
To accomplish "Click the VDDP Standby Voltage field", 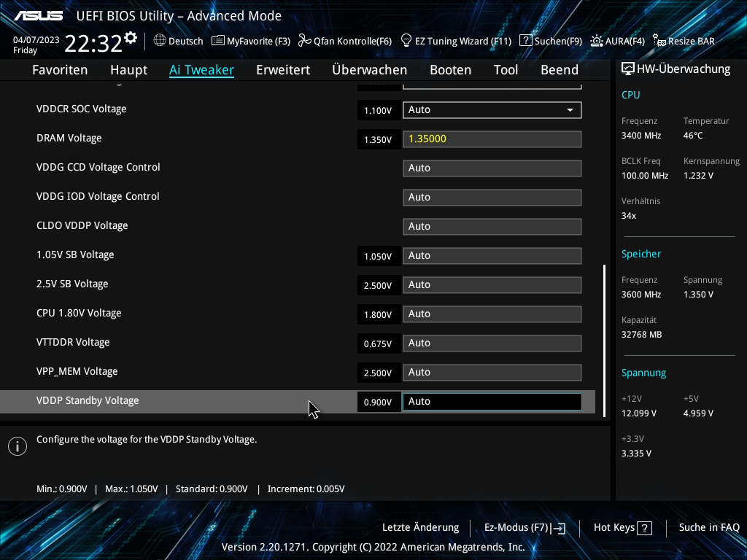I will (492, 402).
